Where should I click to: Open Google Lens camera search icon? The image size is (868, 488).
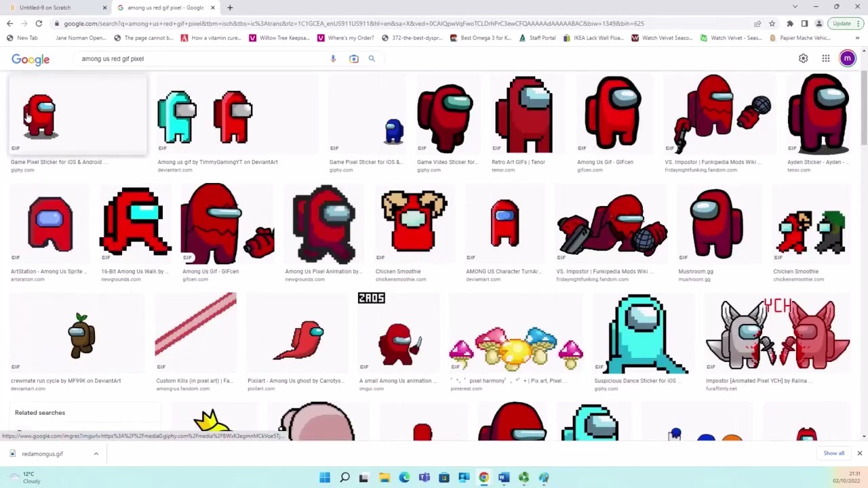(353, 59)
